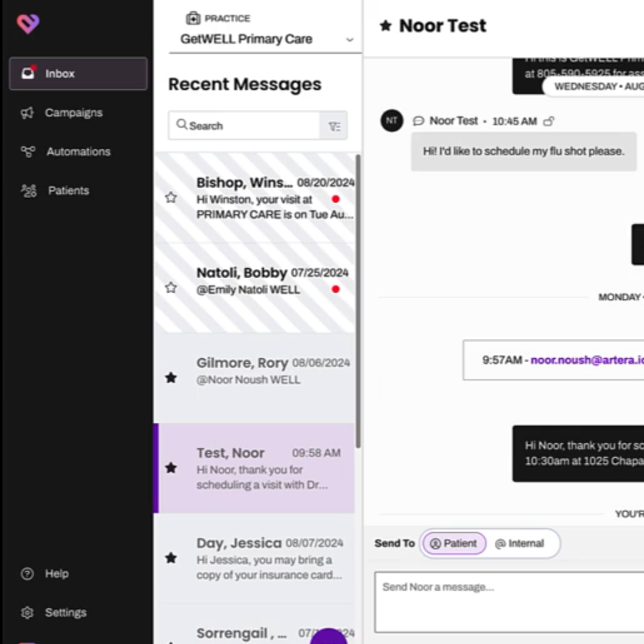The width and height of the screenshot is (644, 644).
Task: Navigate to the Patients page
Action: (x=68, y=191)
